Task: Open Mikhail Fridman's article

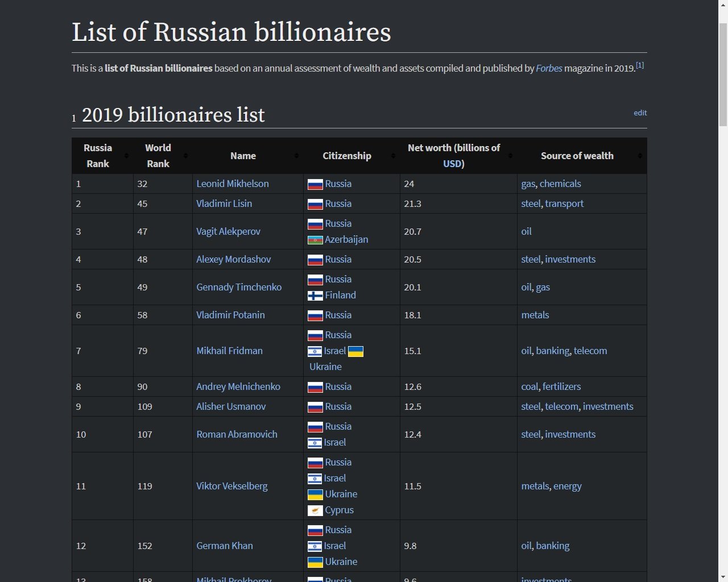Action: point(229,351)
